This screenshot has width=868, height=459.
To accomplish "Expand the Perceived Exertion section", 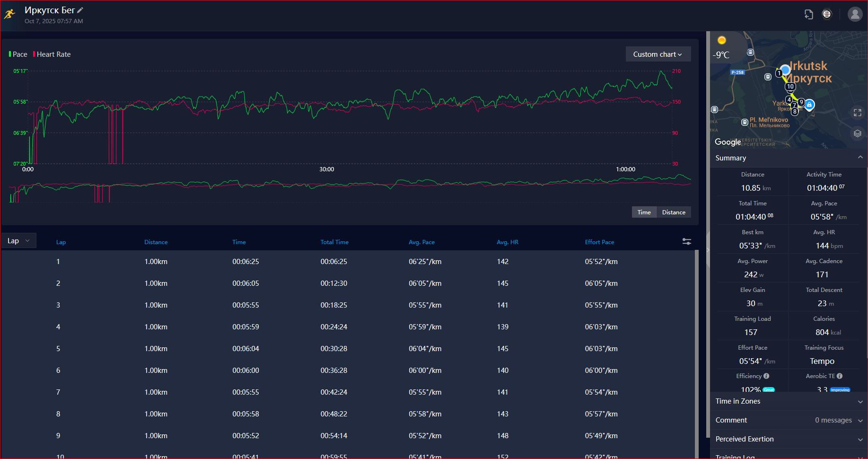I will tap(788, 439).
